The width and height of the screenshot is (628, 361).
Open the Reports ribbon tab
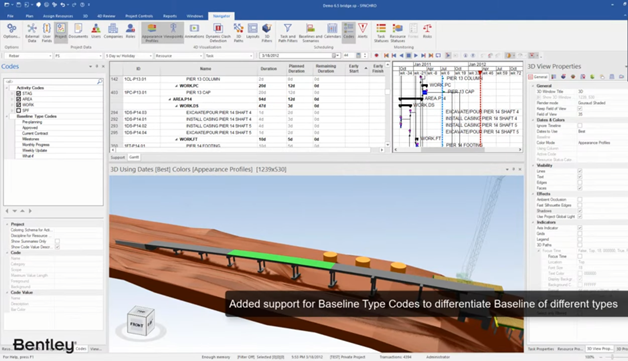[170, 16]
